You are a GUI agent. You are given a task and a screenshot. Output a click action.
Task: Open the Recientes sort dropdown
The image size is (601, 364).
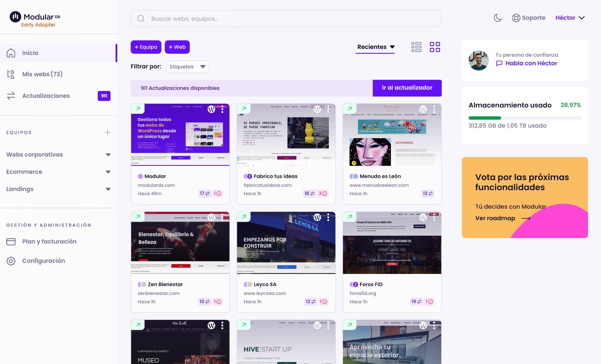pos(376,47)
